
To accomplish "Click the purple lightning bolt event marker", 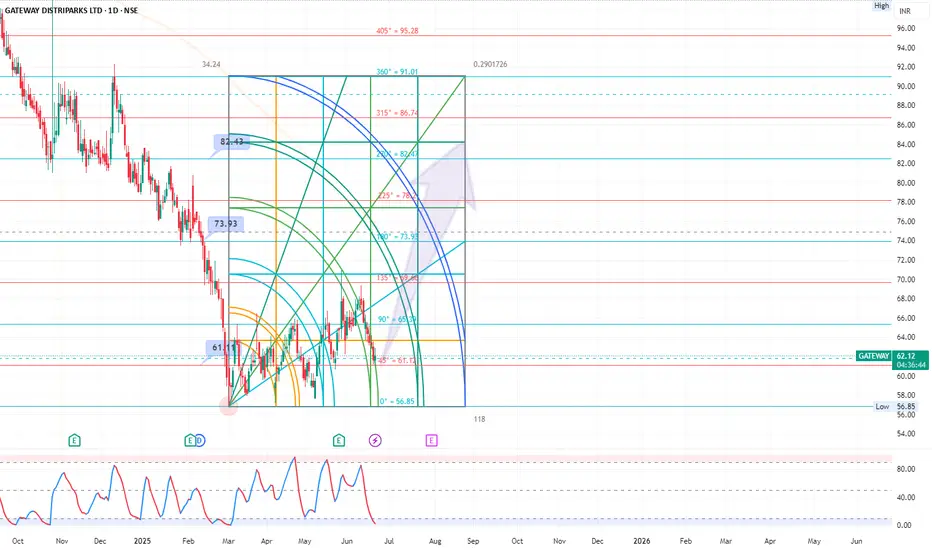I will (375, 441).
